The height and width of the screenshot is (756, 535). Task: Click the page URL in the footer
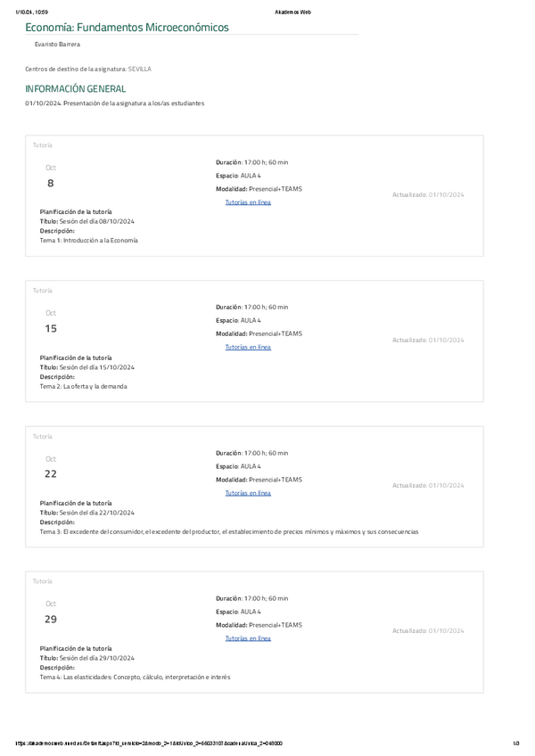[150, 744]
